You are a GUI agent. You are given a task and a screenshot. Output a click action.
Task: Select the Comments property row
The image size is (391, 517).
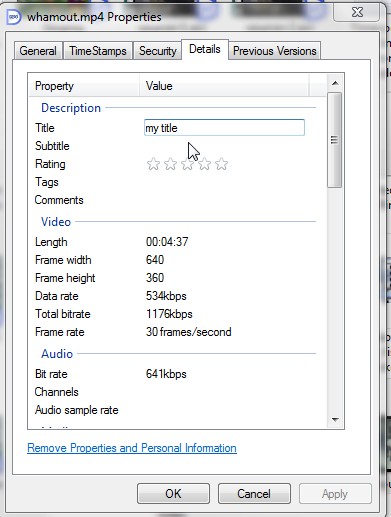172,200
